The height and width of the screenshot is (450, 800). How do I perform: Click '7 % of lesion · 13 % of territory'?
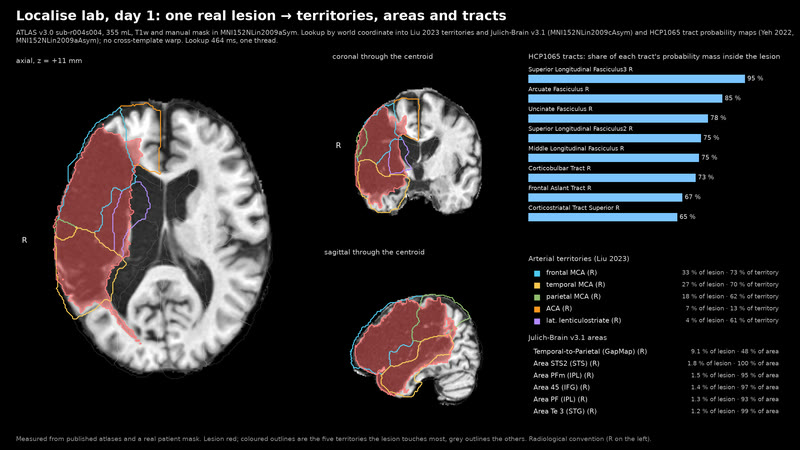[732, 309]
